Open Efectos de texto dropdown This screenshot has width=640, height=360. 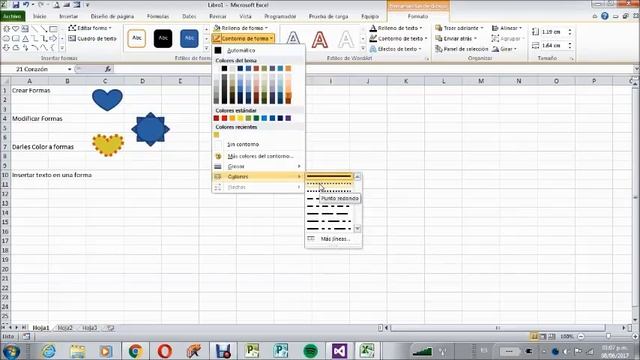[x=396, y=49]
